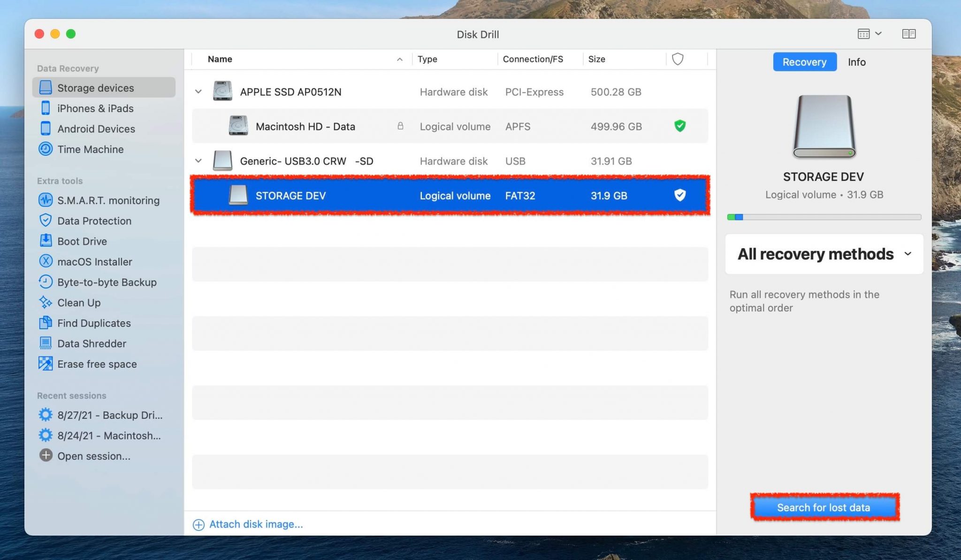Open view options dropdown arrow in titlebar
Viewport: 961px width, 560px height.
click(x=878, y=34)
